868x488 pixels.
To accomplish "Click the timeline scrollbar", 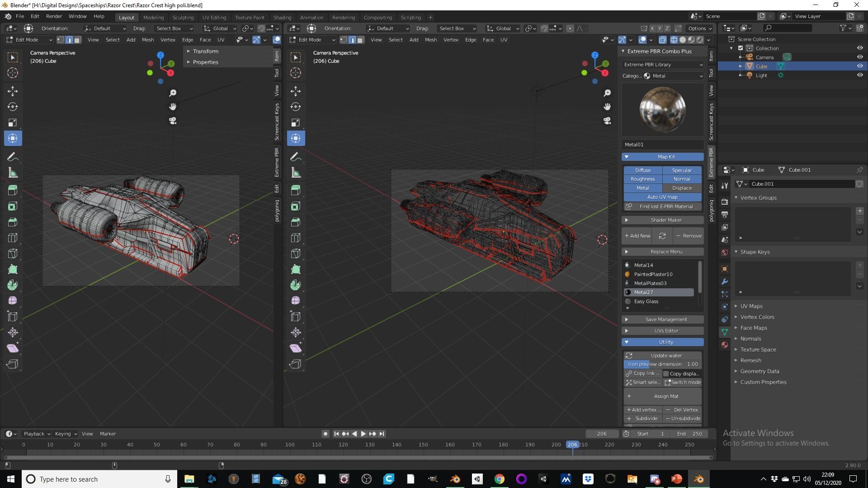I will 357,457.
